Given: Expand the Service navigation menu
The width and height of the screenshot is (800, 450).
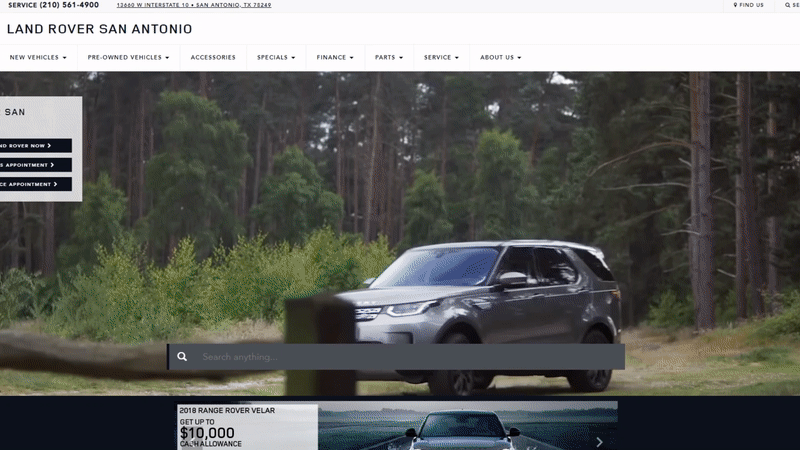Looking at the screenshot, I should click(x=441, y=58).
